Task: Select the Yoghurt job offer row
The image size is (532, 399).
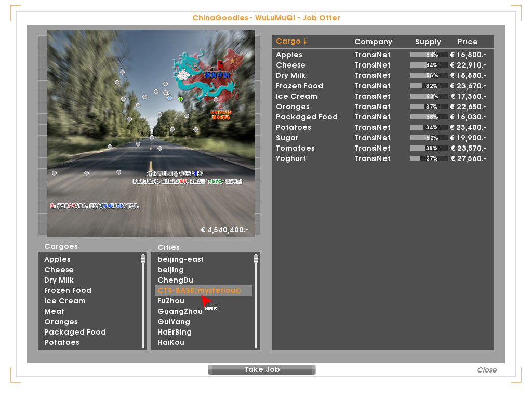Action: pyautogui.click(x=383, y=158)
